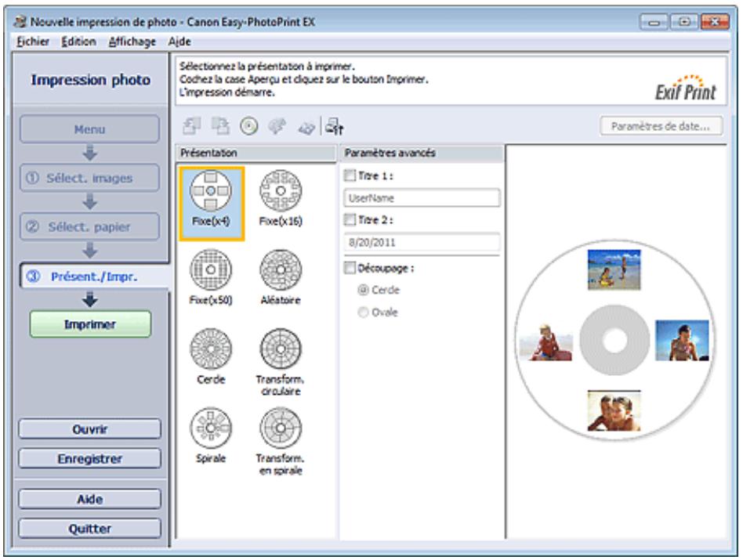Viewport: 743px width, 560px height.
Task: Select the Cercle radio button
Action: click(x=363, y=290)
